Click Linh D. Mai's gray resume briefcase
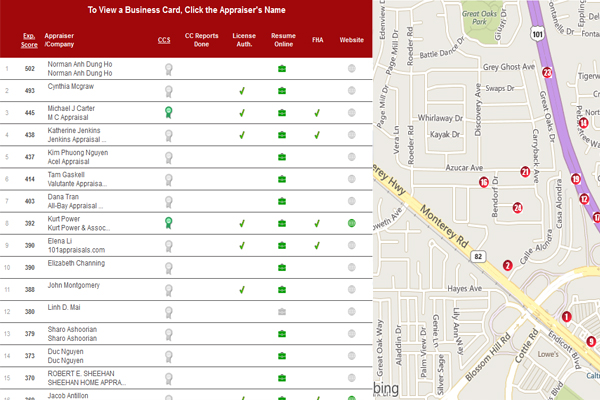 point(282,312)
